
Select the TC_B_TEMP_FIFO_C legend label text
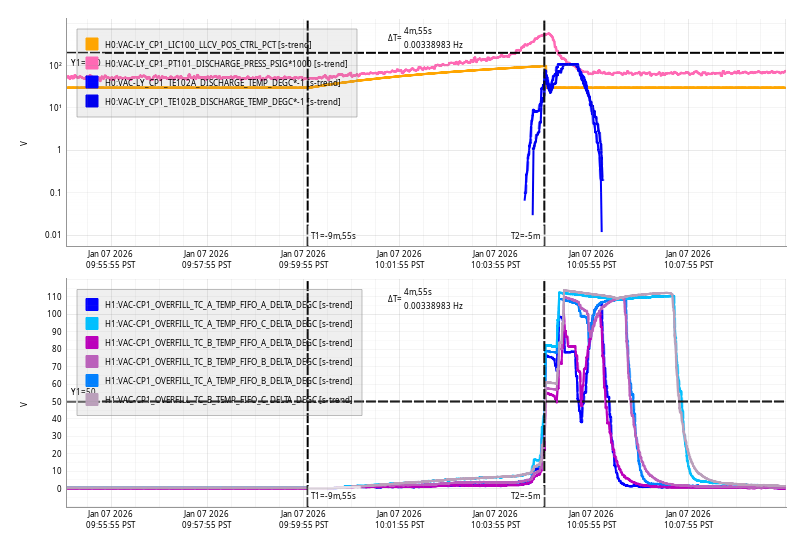(228, 400)
